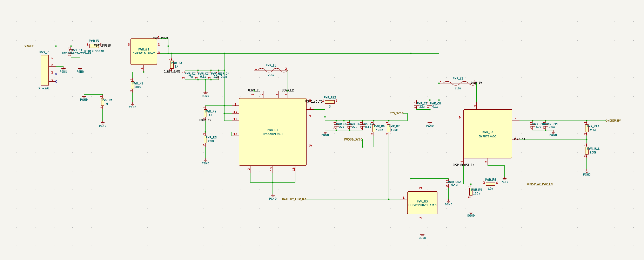Select the PWR_U3 TC54VN3002ECB713 symbol

422,203
